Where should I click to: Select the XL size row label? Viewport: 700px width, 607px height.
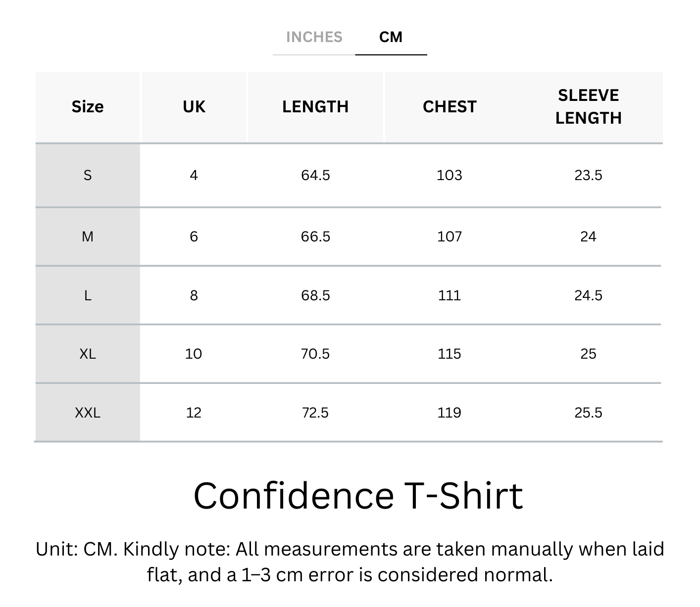point(88,354)
